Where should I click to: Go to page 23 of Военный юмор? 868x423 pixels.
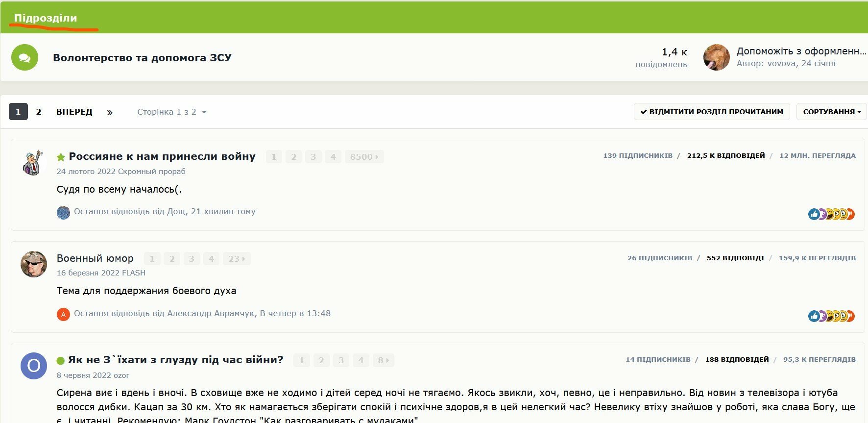point(237,259)
